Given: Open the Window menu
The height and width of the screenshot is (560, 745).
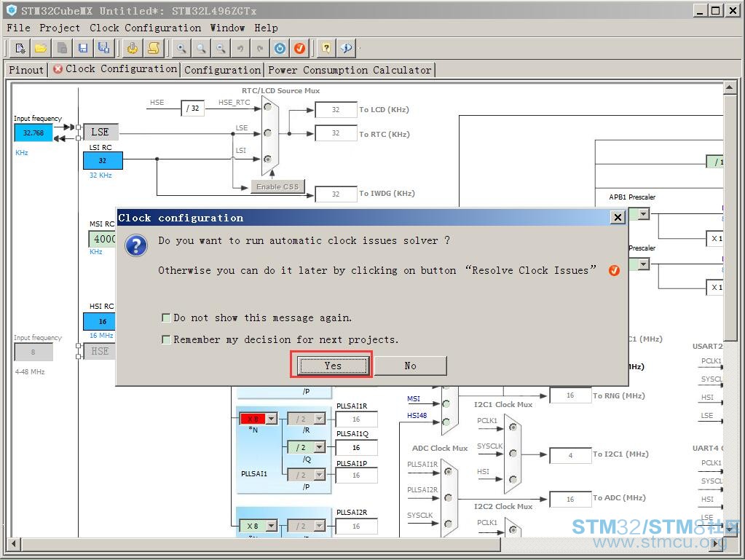Looking at the screenshot, I should point(228,28).
